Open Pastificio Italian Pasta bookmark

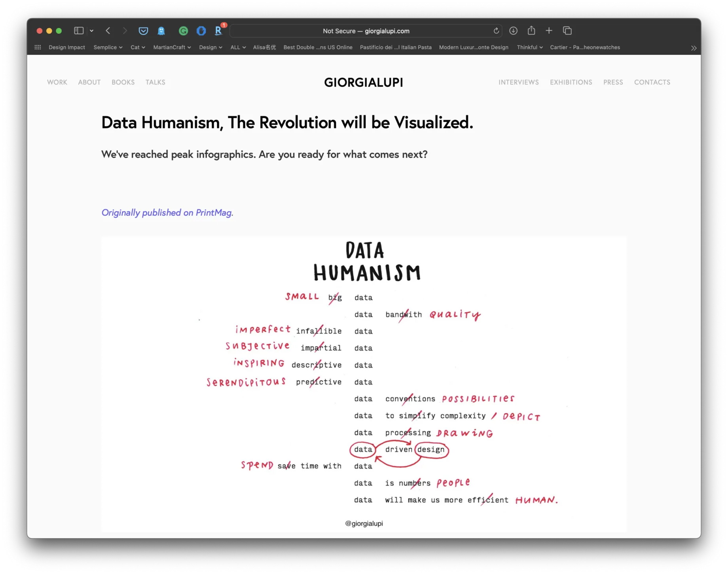(x=396, y=47)
